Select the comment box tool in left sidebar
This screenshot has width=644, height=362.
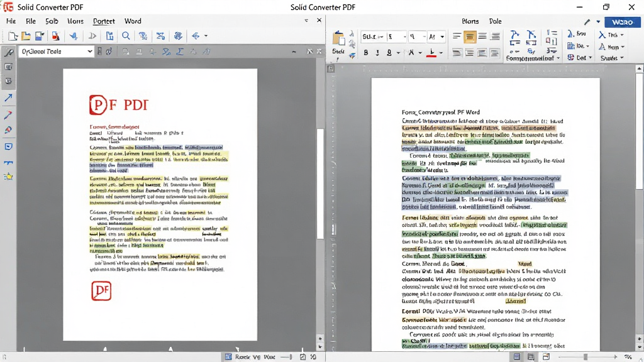point(8,146)
